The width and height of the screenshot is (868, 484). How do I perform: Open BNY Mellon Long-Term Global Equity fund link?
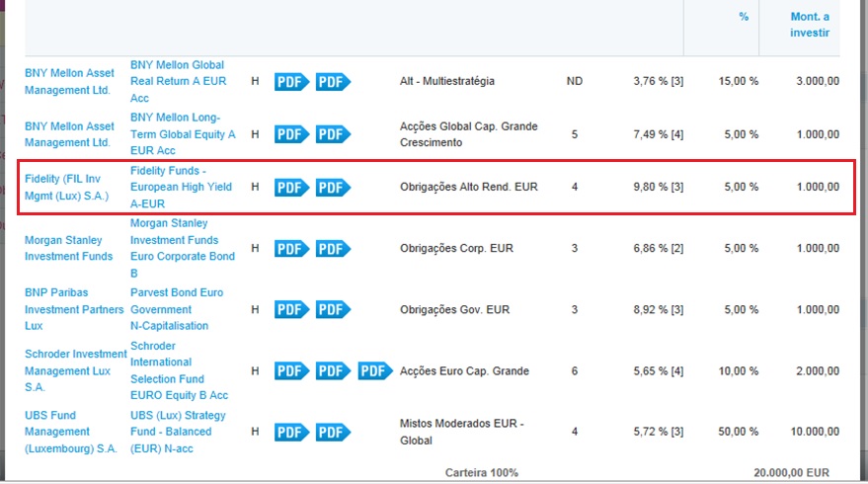[x=183, y=134]
